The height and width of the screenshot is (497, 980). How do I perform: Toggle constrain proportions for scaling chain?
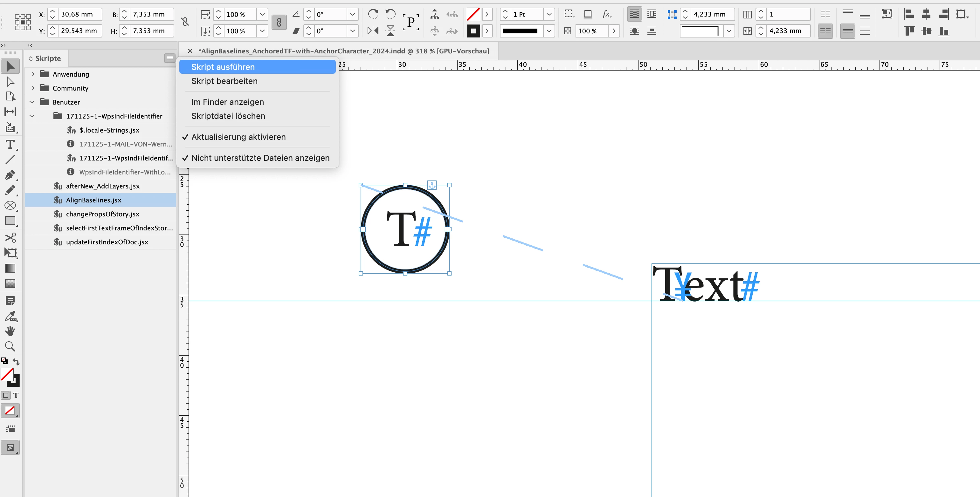coord(279,23)
